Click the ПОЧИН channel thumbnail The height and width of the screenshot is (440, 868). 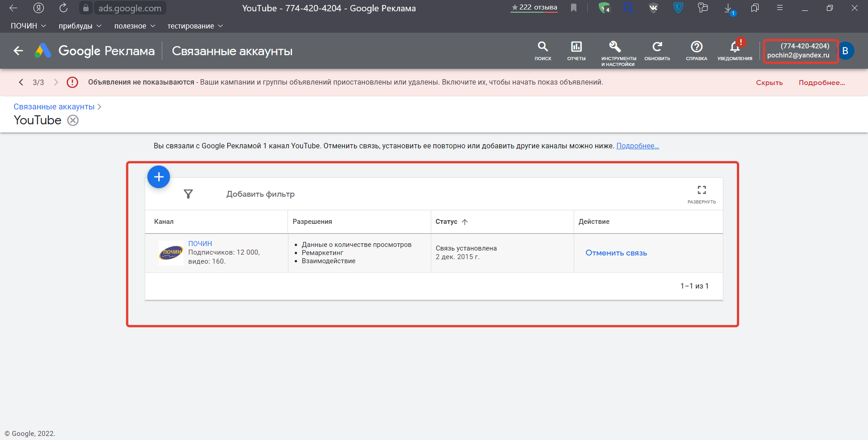point(171,252)
